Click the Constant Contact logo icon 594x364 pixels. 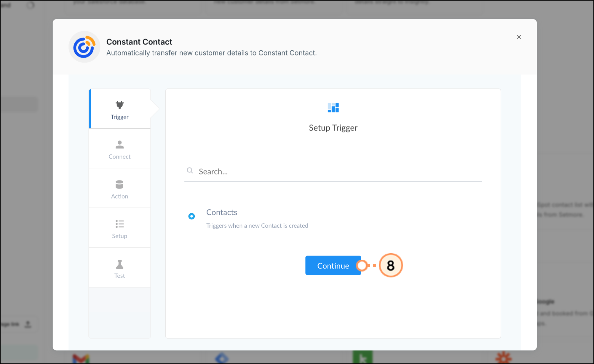click(x=84, y=47)
